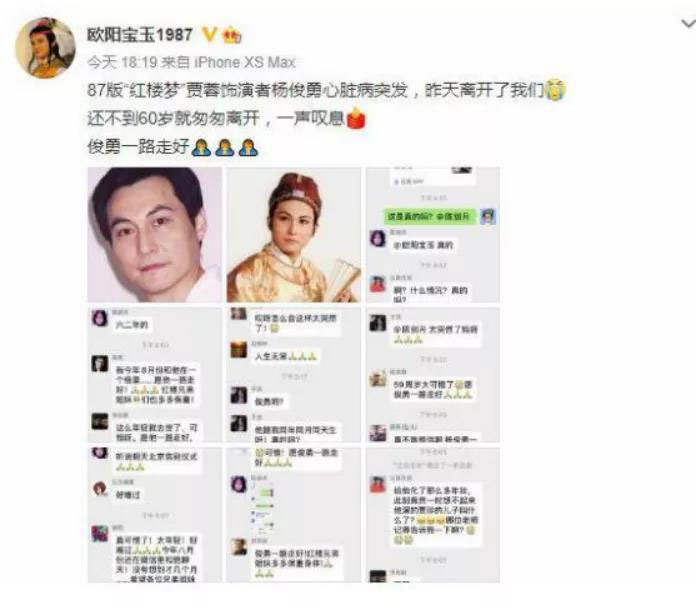Open the costume portrait photo thumbnail

[293, 235]
